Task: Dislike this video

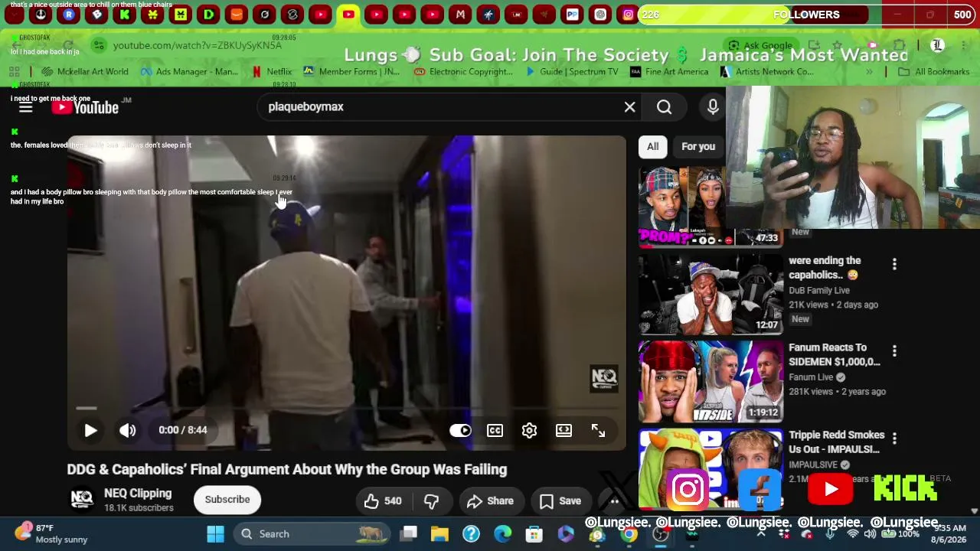Action: click(432, 500)
